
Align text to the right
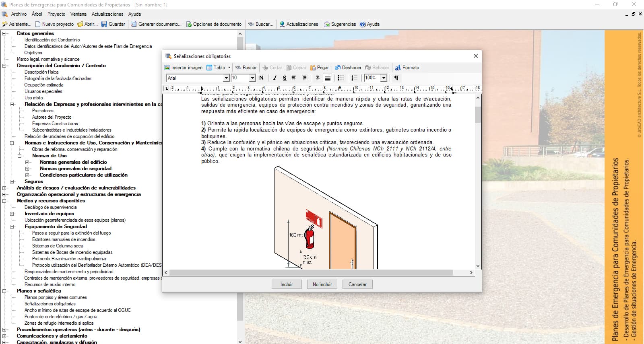tap(304, 78)
